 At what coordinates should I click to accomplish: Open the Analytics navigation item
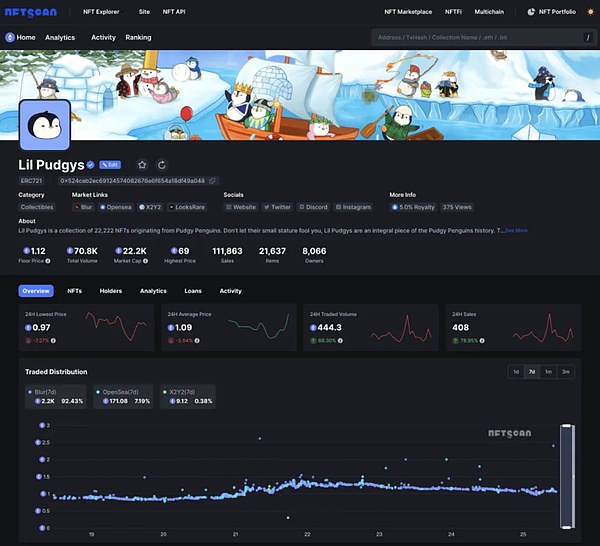(x=60, y=37)
